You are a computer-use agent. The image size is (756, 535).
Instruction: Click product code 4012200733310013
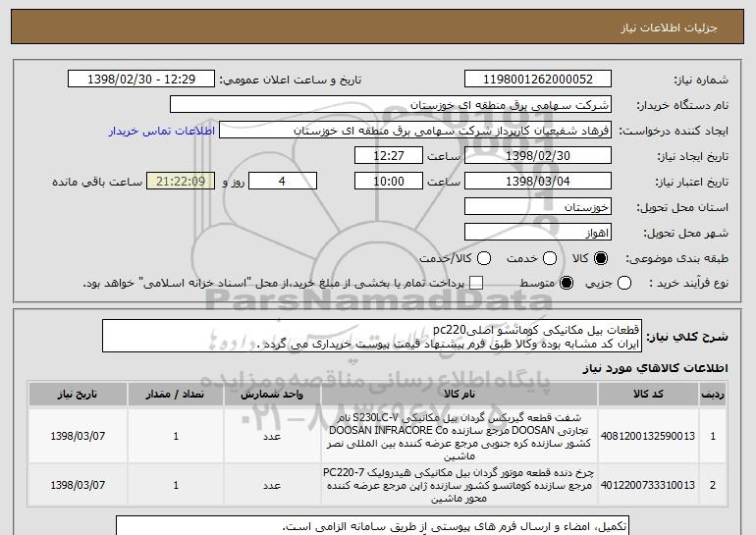648,485
